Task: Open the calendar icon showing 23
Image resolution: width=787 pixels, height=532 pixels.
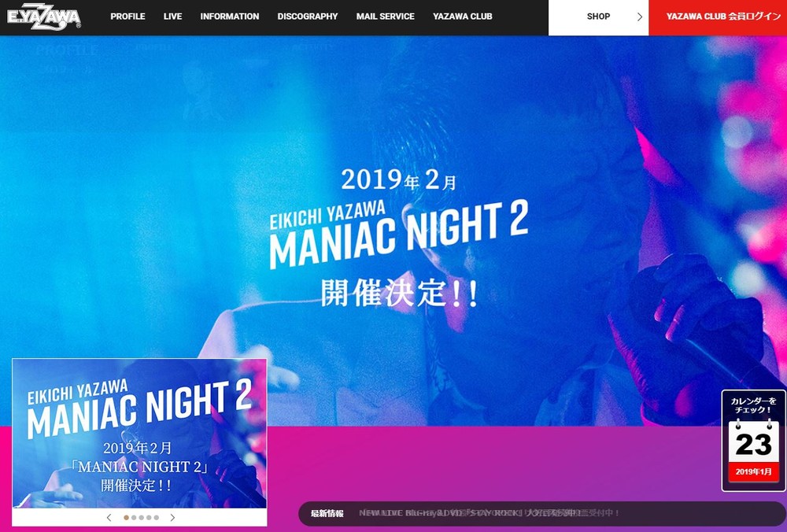Action: pyautogui.click(x=753, y=441)
